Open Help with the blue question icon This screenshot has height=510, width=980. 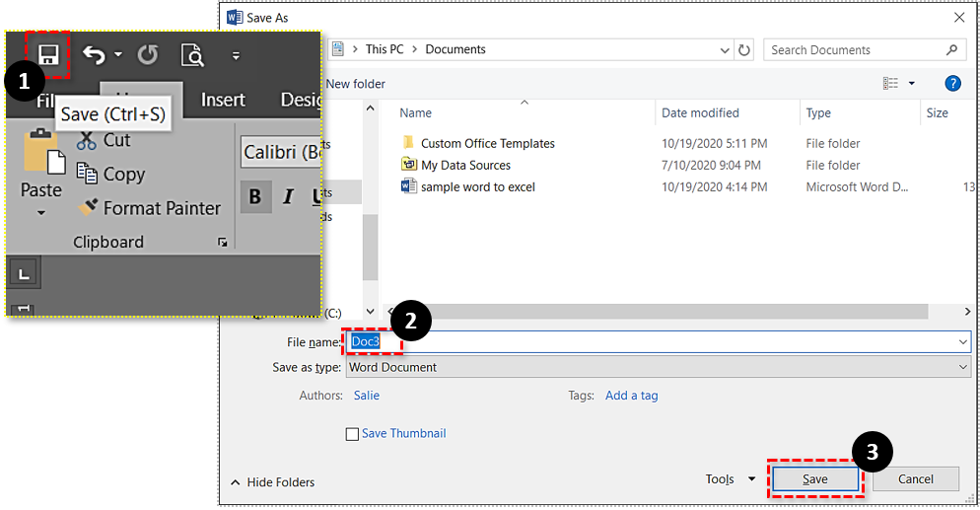(x=952, y=83)
